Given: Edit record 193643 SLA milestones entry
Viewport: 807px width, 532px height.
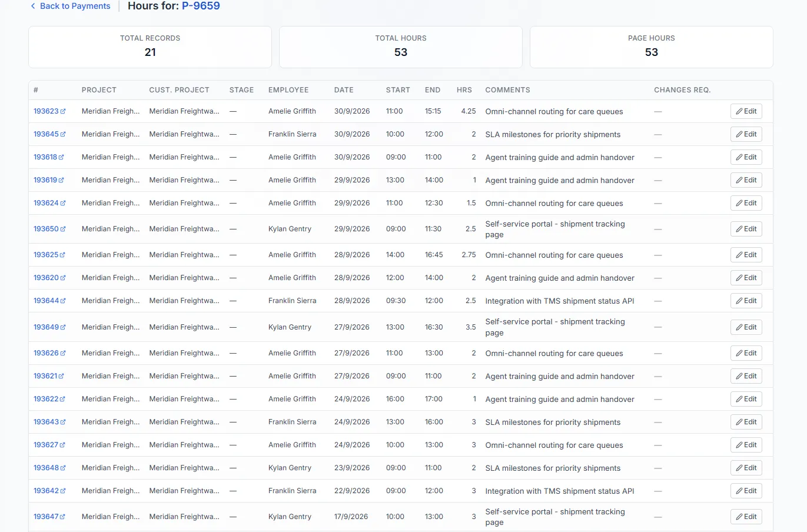Looking at the screenshot, I should point(746,422).
